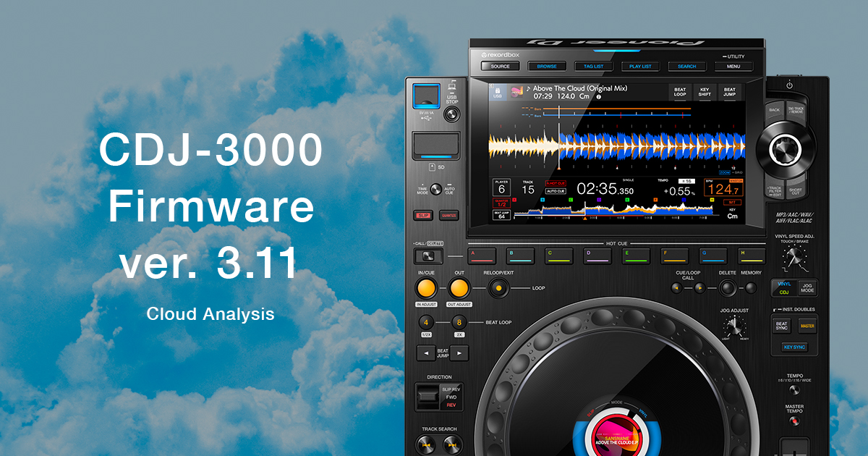Toggle the MT master tempo indicator on screen

(732, 202)
